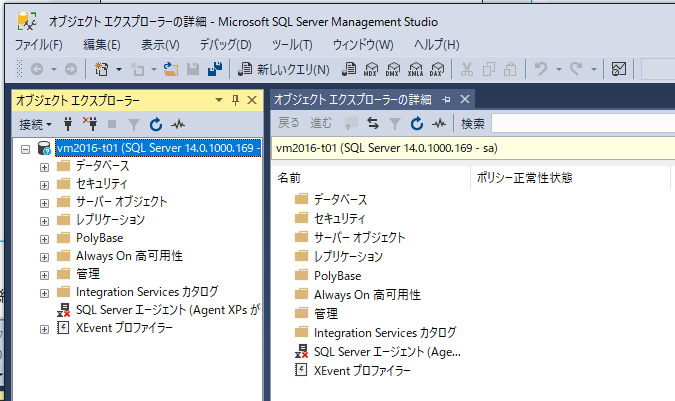Screen dimensions: 675x401
Task: Click the 検索 search input field
Action: tap(583, 123)
